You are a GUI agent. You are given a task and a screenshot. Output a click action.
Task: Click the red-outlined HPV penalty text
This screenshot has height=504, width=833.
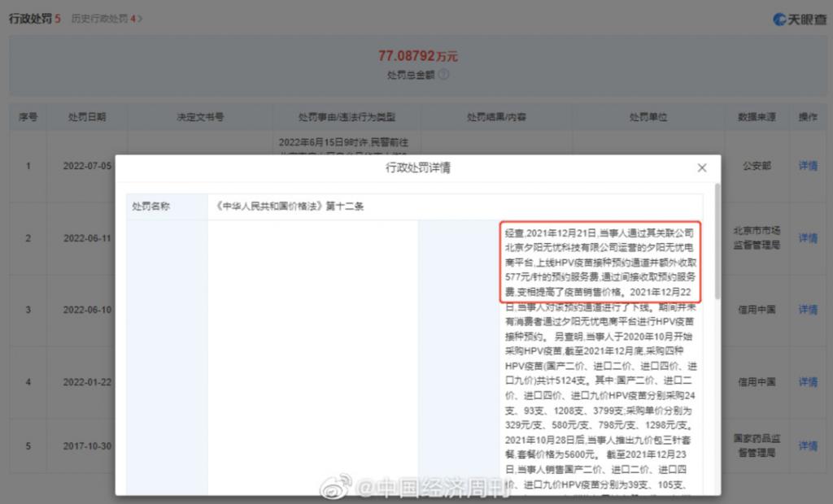pos(600,261)
